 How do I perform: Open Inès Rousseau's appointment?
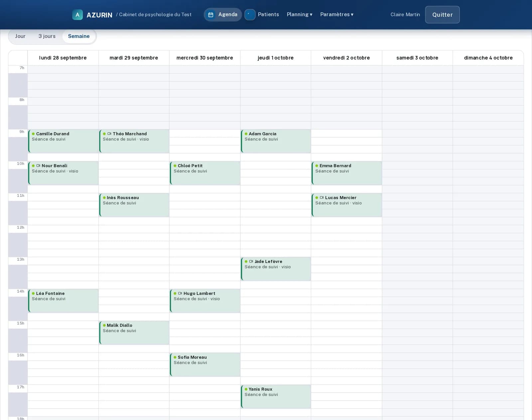[x=134, y=205]
